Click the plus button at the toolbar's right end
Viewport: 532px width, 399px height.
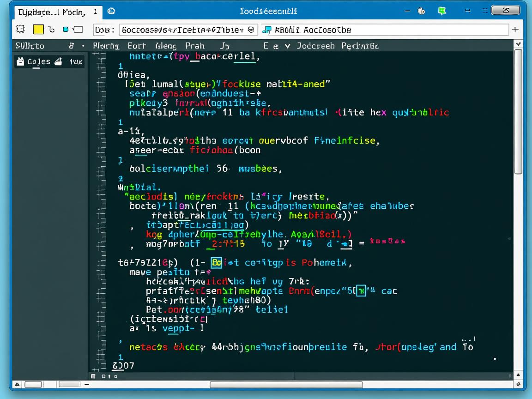click(515, 30)
